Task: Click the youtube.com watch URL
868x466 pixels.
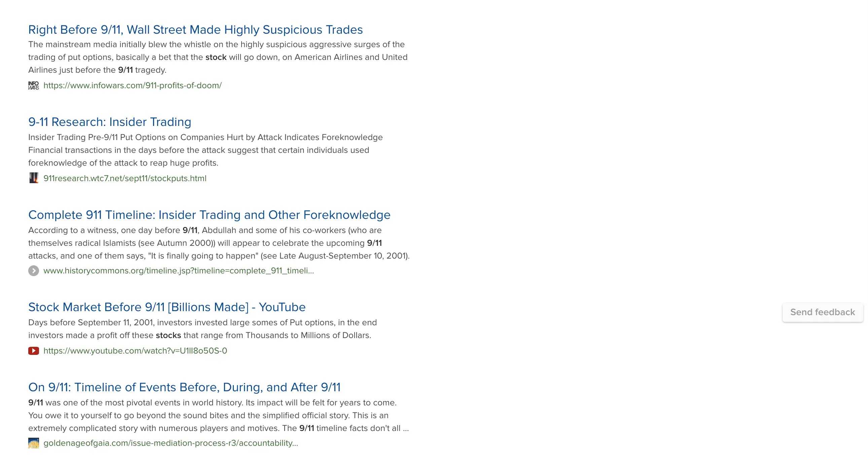Action: 135,351
